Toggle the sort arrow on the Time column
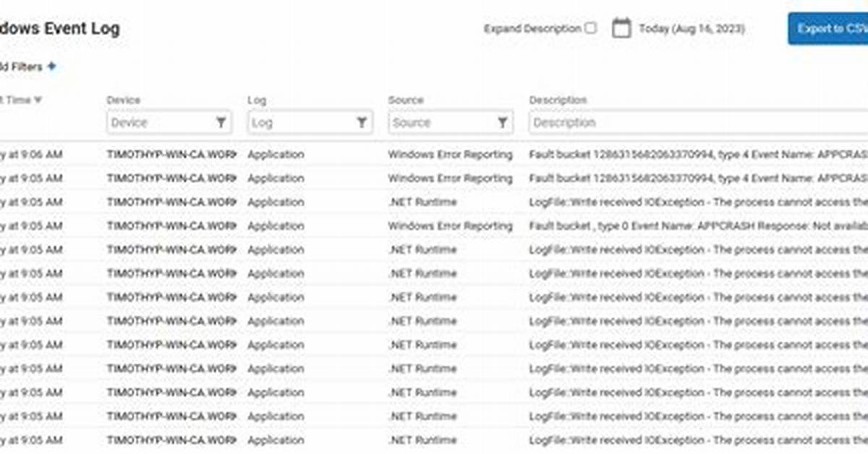 tap(38, 100)
